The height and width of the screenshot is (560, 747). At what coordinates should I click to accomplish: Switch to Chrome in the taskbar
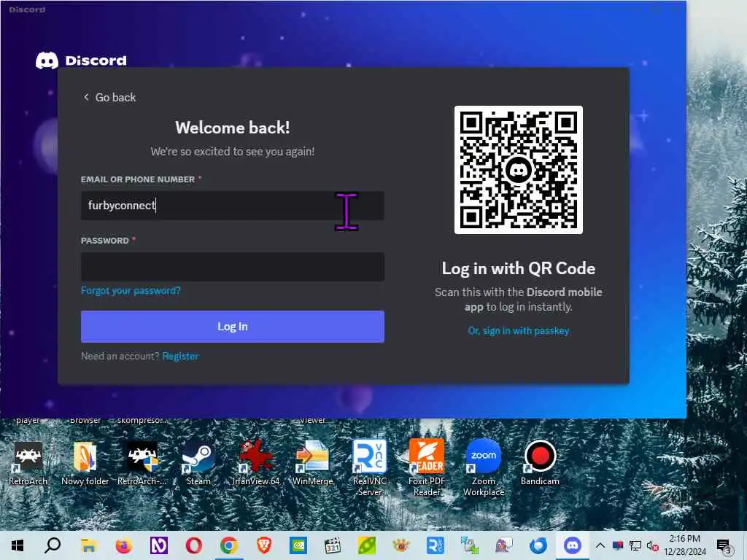pos(229,545)
